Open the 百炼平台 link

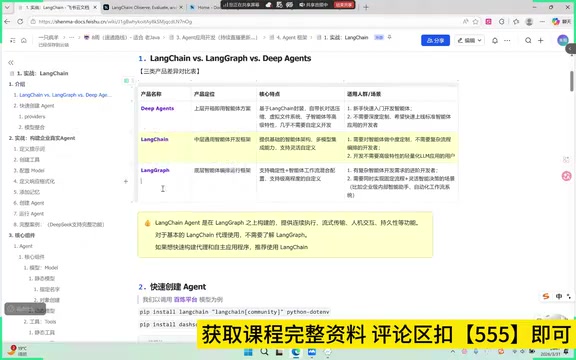coord(186,299)
